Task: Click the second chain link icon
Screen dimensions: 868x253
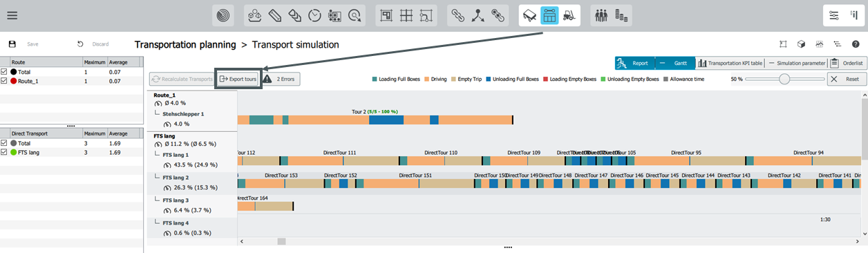Action: 498,15
